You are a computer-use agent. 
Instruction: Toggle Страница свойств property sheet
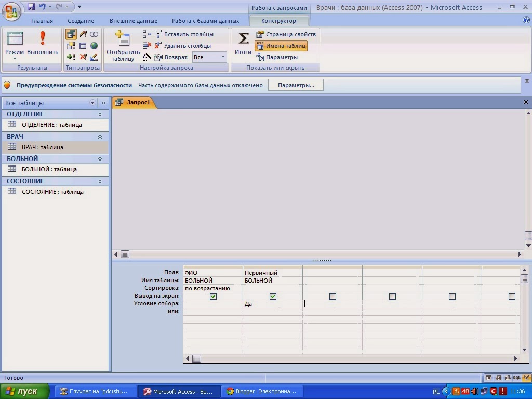pyautogui.click(x=286, y=34)
